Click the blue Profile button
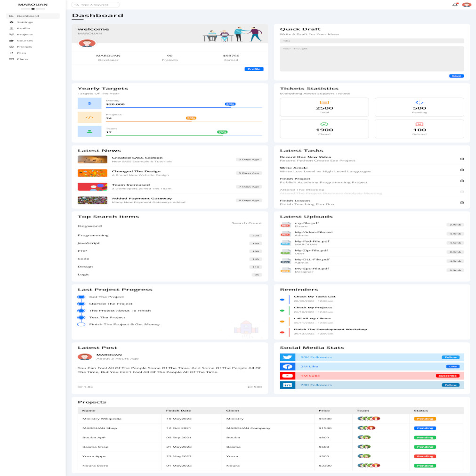The width and height of the screenshot is (476, 476). click(254, 69)
